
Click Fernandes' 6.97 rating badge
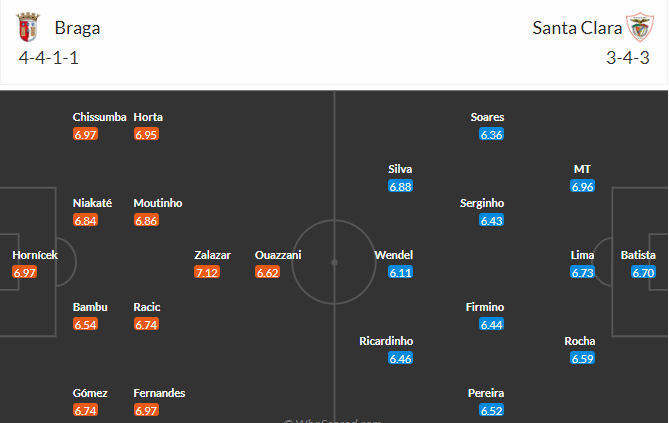coord(146,410)
